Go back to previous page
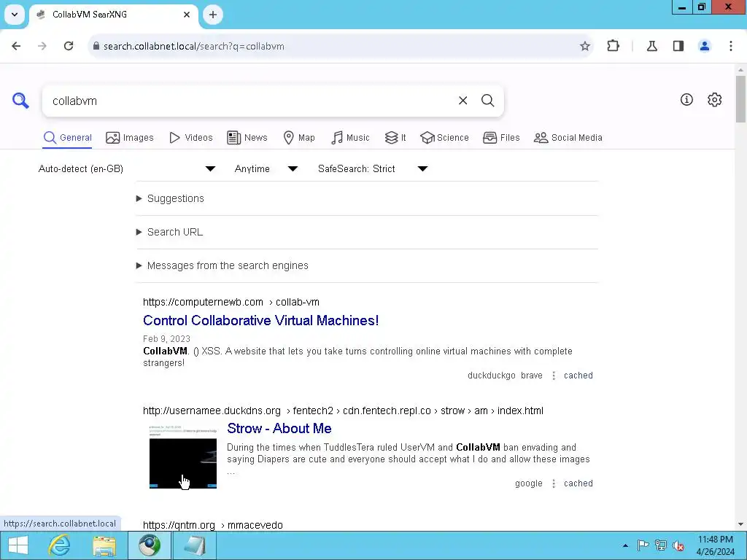This screenshot has width=747, height=560. pos(16,46)
